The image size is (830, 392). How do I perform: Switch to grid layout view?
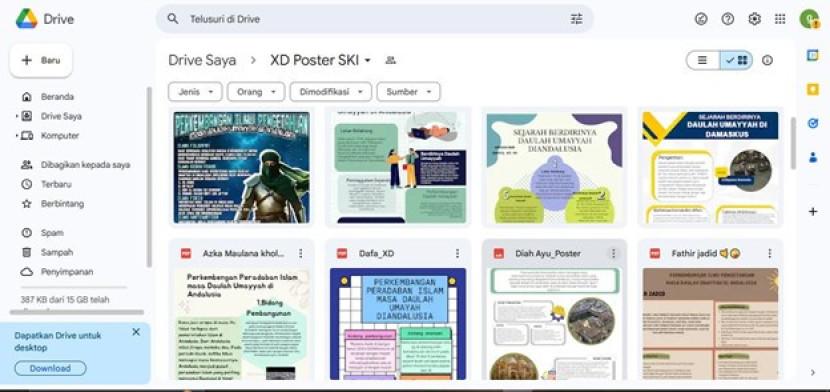point(736,60)
